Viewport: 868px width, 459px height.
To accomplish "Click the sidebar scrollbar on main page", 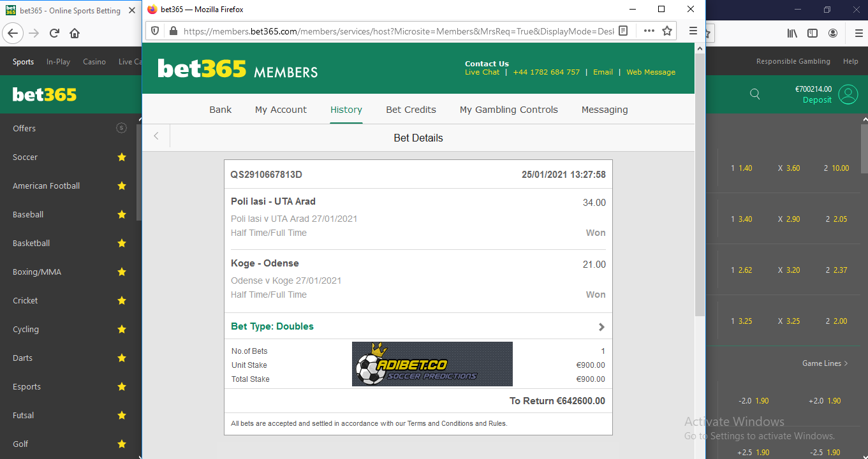I will pos(138,172).
